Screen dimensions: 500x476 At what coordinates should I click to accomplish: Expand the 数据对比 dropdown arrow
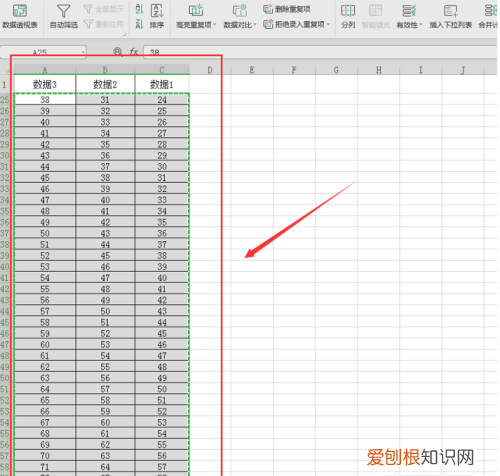point(255,25)
